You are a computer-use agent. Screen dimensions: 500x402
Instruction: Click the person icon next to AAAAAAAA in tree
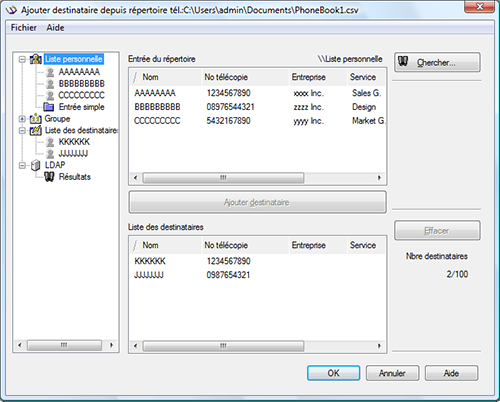click(50, 72)
